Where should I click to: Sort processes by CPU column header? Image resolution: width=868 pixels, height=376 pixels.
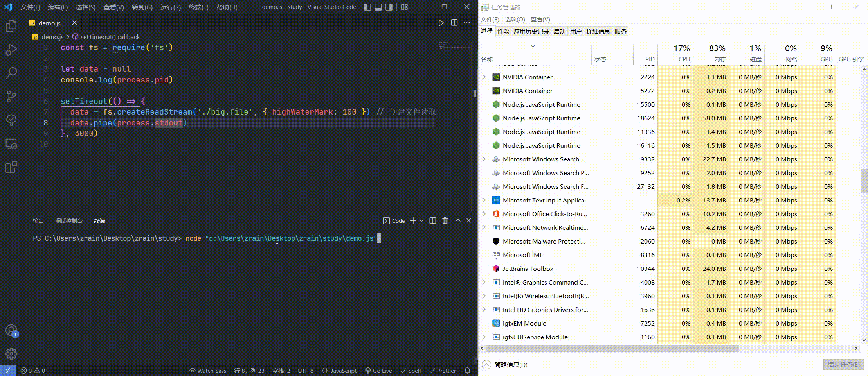tap(675, 54)
